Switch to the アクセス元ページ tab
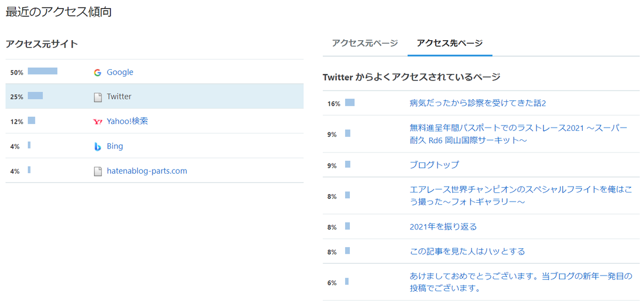 coord(365,43)
